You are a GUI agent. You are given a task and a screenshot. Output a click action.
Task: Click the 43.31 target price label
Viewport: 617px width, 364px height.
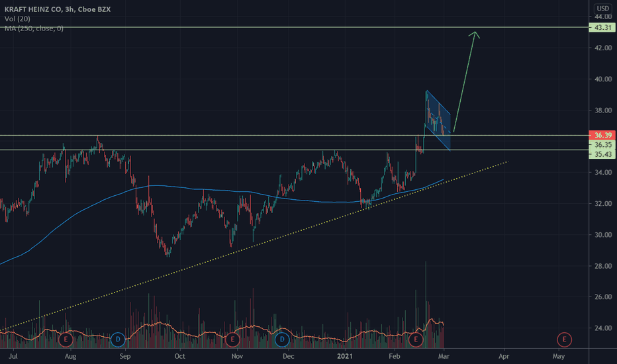point(602,28)
